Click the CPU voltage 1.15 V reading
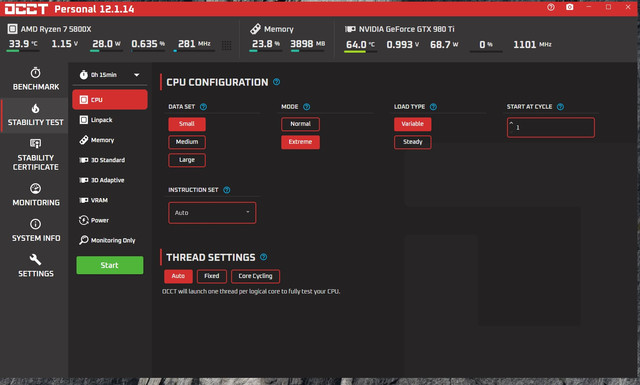 (64, 44)
